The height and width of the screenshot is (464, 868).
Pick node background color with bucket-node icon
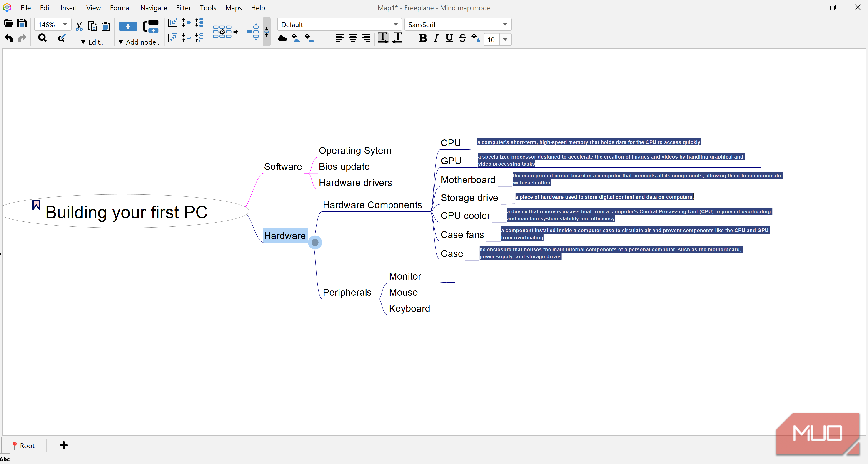coord(309,38)
